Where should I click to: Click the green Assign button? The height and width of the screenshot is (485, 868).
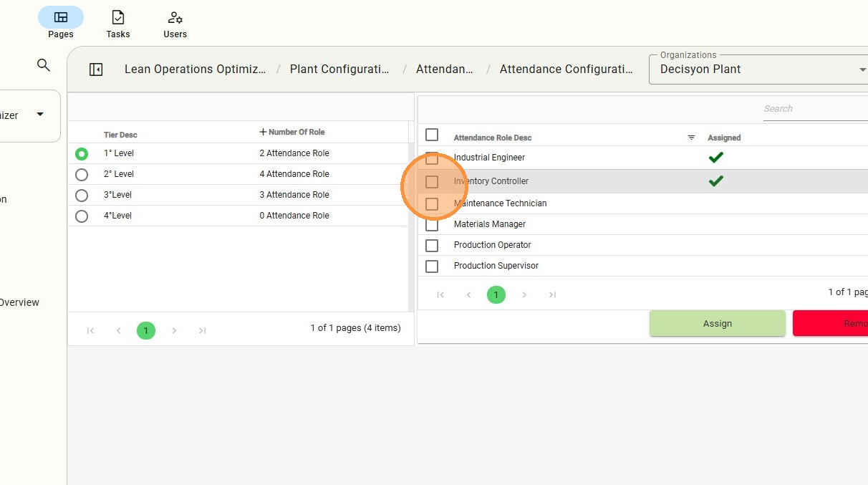(x=717, y=323)
